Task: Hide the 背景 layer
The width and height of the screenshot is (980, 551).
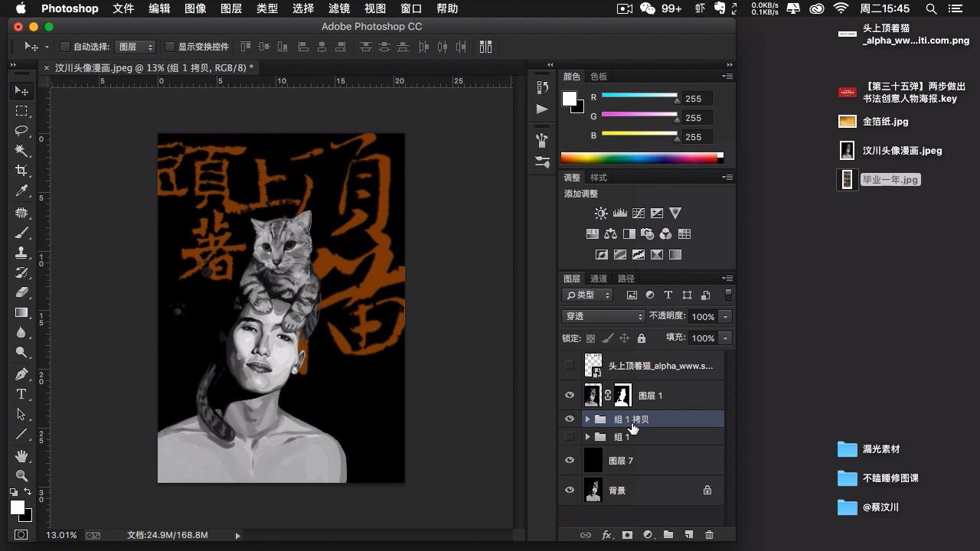Action: (x=569, y=491)
